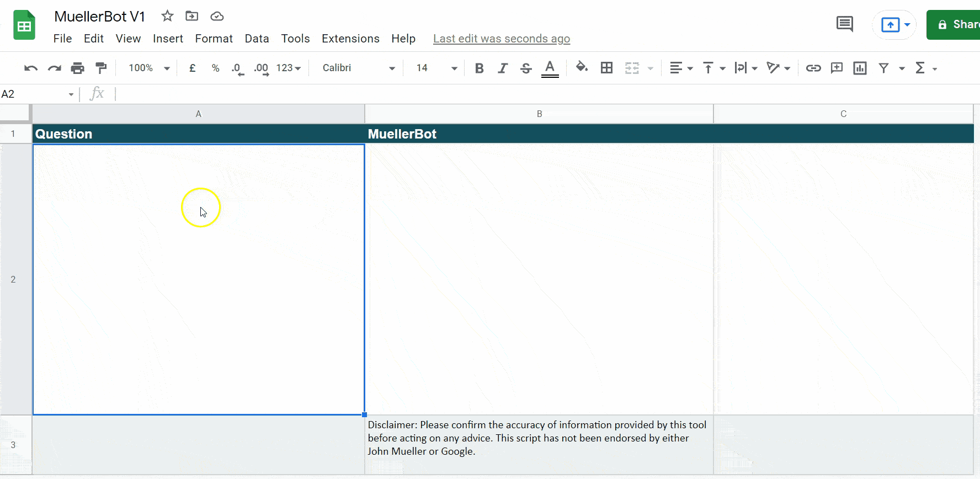Open the zoom 100% dropdown
The image size is (980, 479).
(x=149, y=68)
